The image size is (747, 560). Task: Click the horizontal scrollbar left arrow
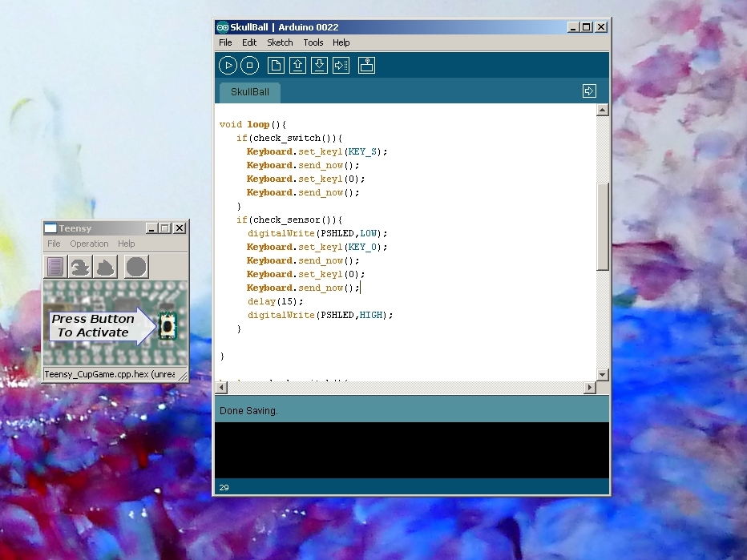tap(221, 387)
